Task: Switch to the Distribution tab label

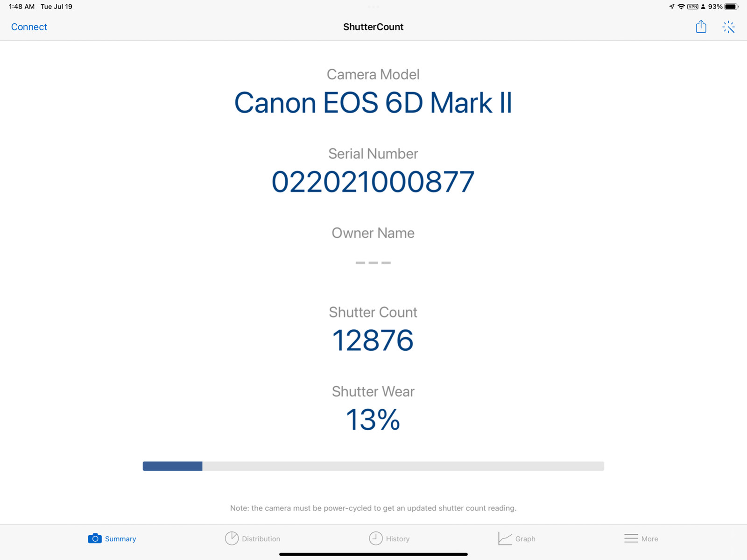Action: (x=261, y=539)
